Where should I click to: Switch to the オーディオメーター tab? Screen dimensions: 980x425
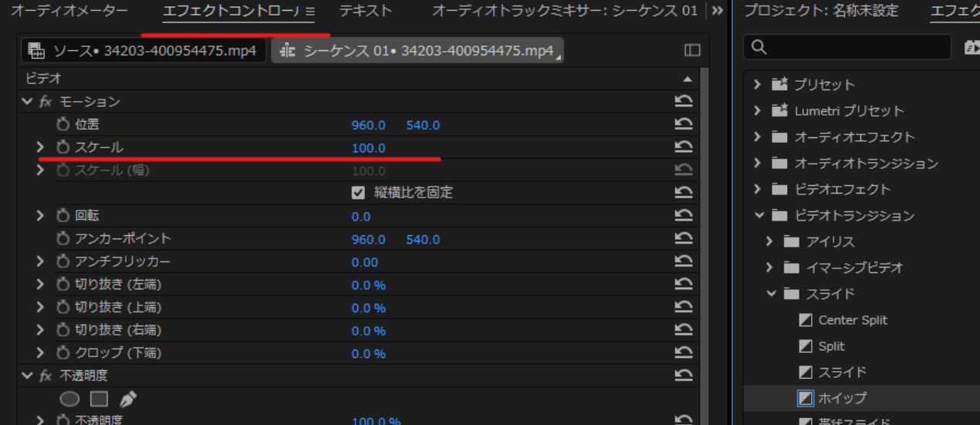(69, 11)
